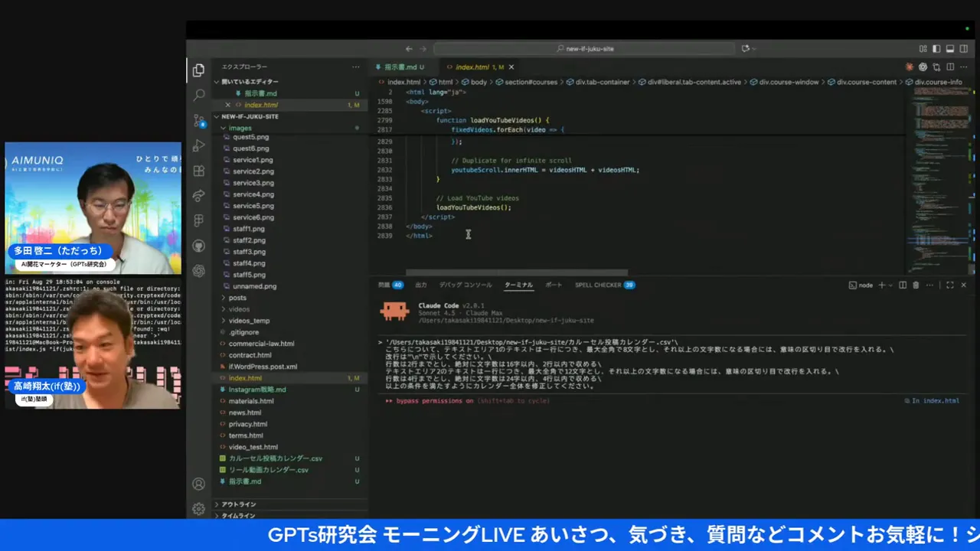Open Run and Debug view

pyautogui.click(x=198, y=145)
